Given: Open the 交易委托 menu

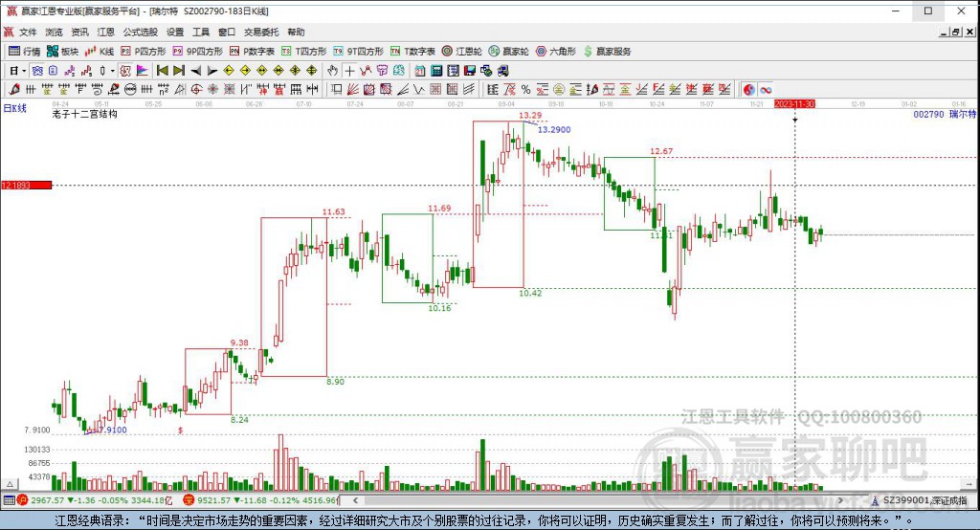Looking at the screenshot, I should 261,32.
